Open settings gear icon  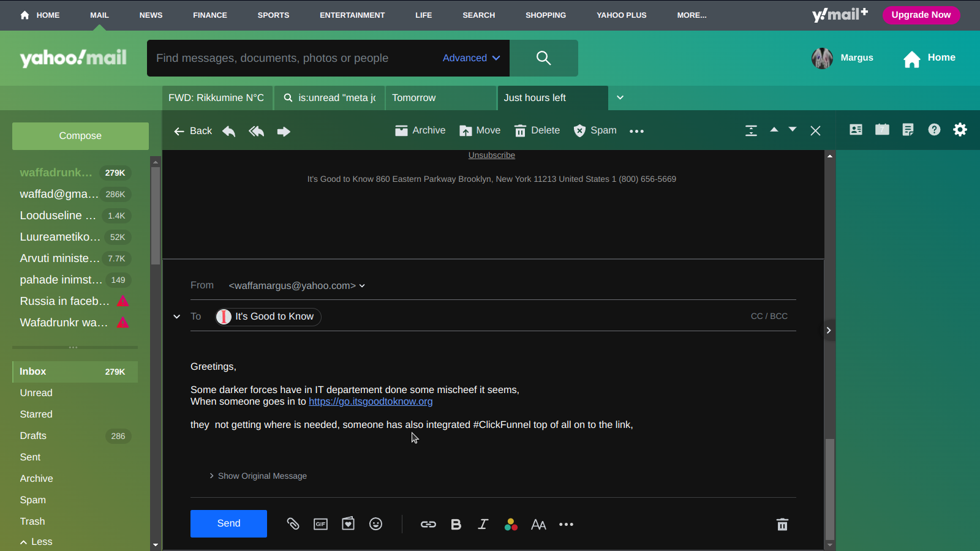pyautogui.click(x=960, y=130)
